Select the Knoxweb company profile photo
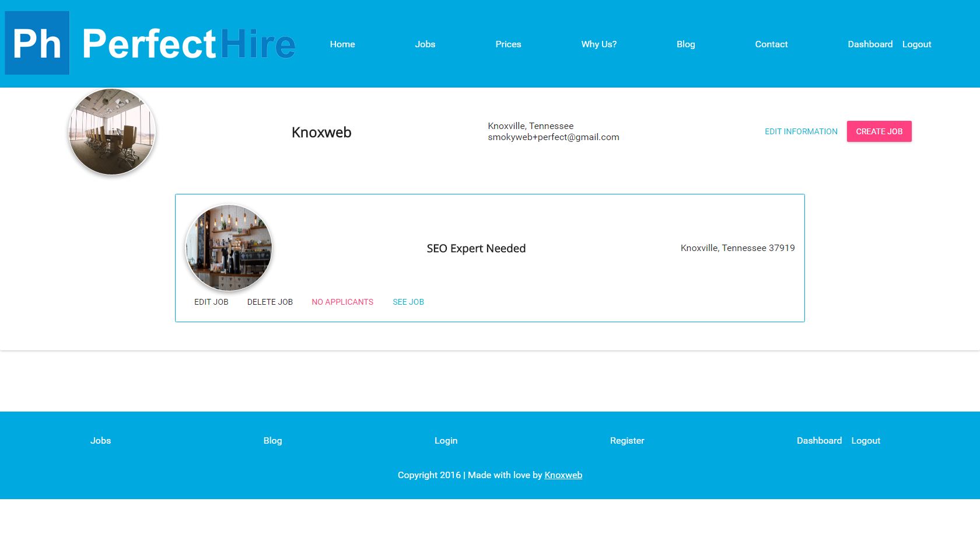The height and width of the screenshot is (540, 980). [112, 131]
